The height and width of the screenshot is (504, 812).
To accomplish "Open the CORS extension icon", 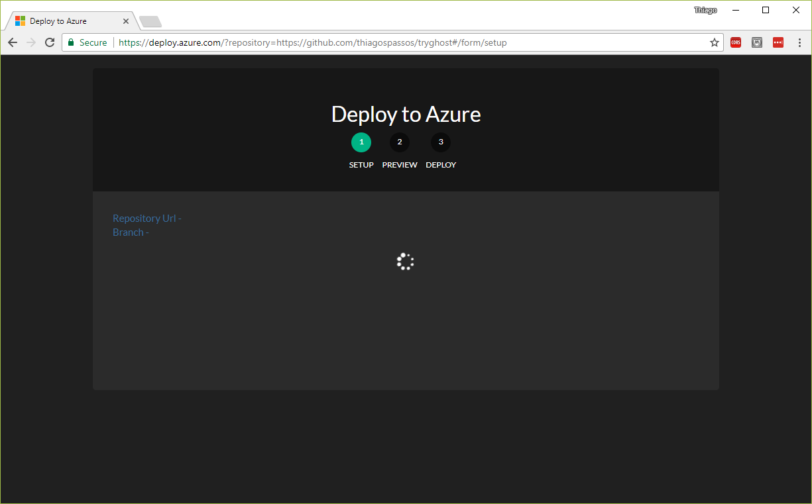I will [736, 42].
